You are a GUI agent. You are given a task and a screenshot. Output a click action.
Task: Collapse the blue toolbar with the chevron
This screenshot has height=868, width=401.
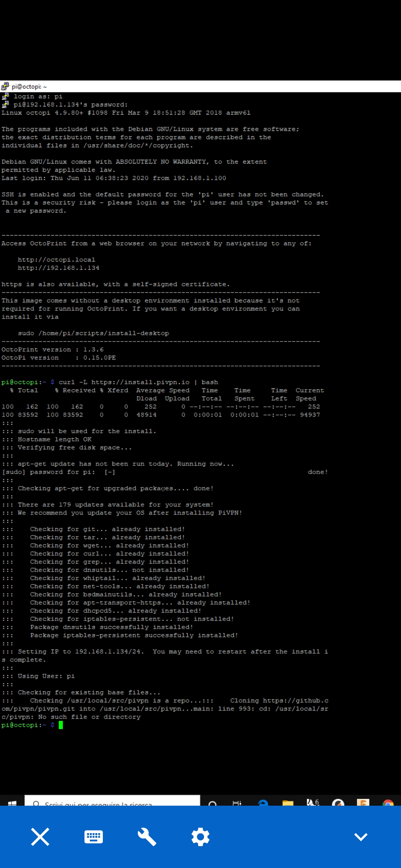click(x=361, y=837)
